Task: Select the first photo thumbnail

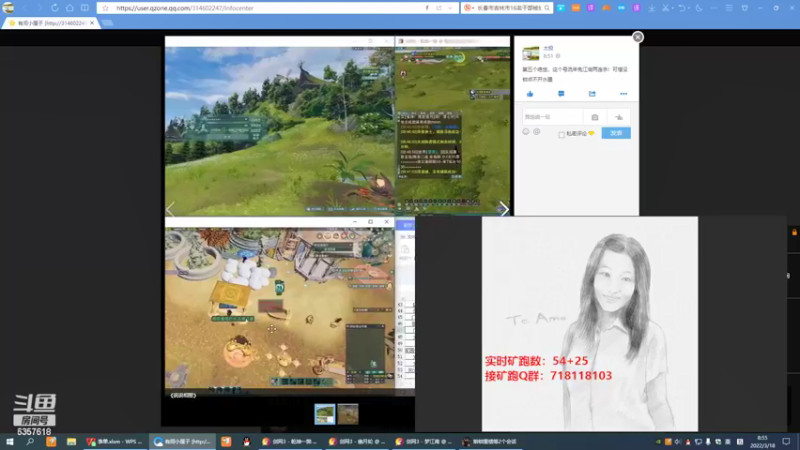Action: 324,414
